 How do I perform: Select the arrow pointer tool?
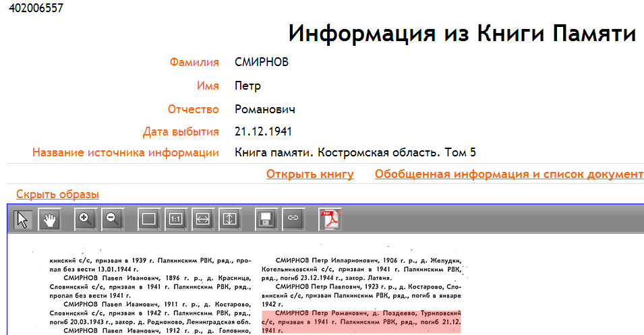(24, 219)
